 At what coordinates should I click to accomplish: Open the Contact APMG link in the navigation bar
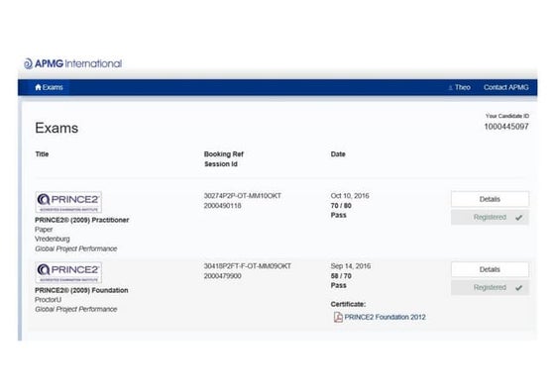505,87
